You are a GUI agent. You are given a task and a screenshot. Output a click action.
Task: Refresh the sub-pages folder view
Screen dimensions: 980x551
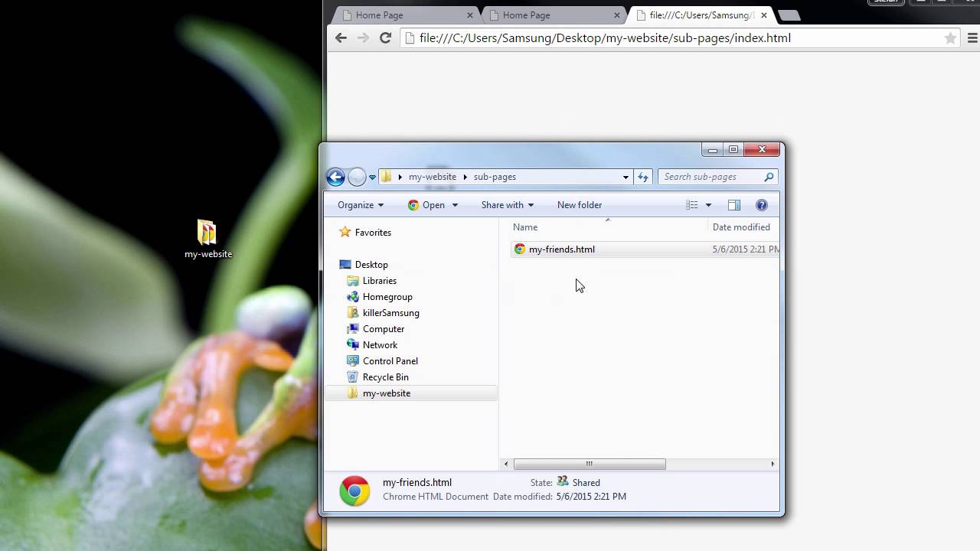pyautogui.click(x=643, y=177)
